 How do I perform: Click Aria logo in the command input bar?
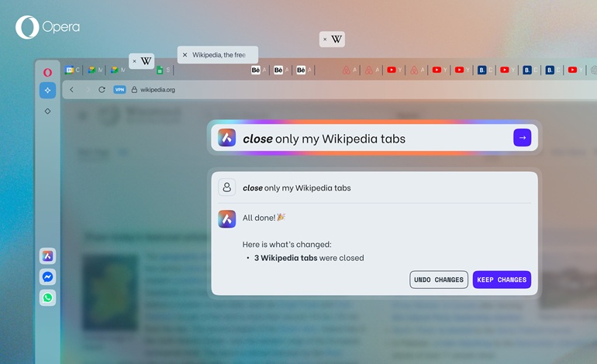[227, 138]
